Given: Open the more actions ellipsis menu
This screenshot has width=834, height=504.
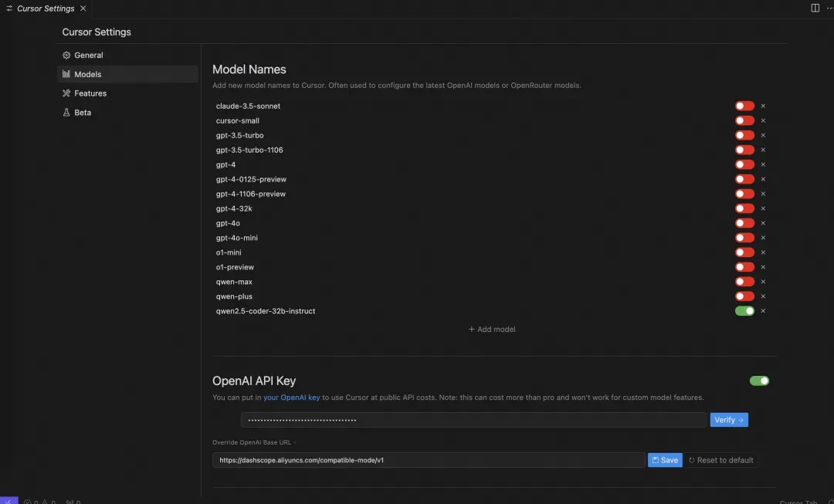Looking at the screenshot, I should pyautogui.click(x=829, y=8).
